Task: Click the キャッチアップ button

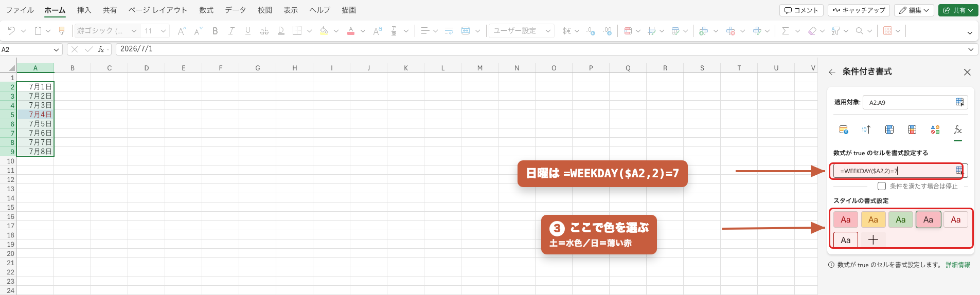Action: pos(859,10)
